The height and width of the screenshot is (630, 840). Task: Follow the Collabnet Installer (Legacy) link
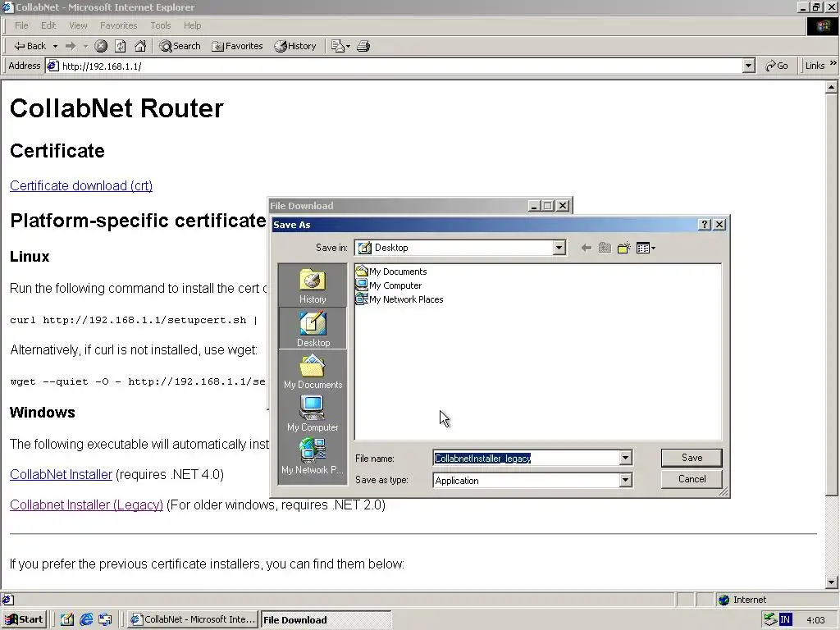(x=86, y=505)
